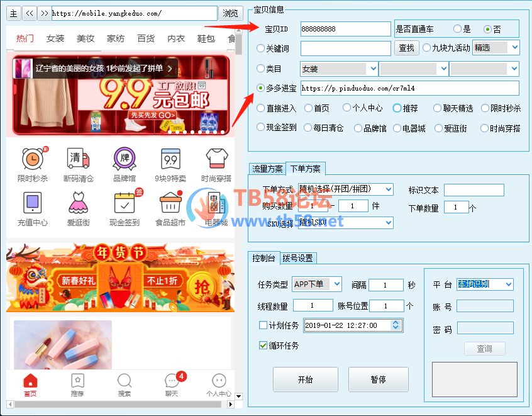Viewport: 532px width, 416px height.
Task: Switch to the 控制台 tab
Action: [x=263, y=258]
